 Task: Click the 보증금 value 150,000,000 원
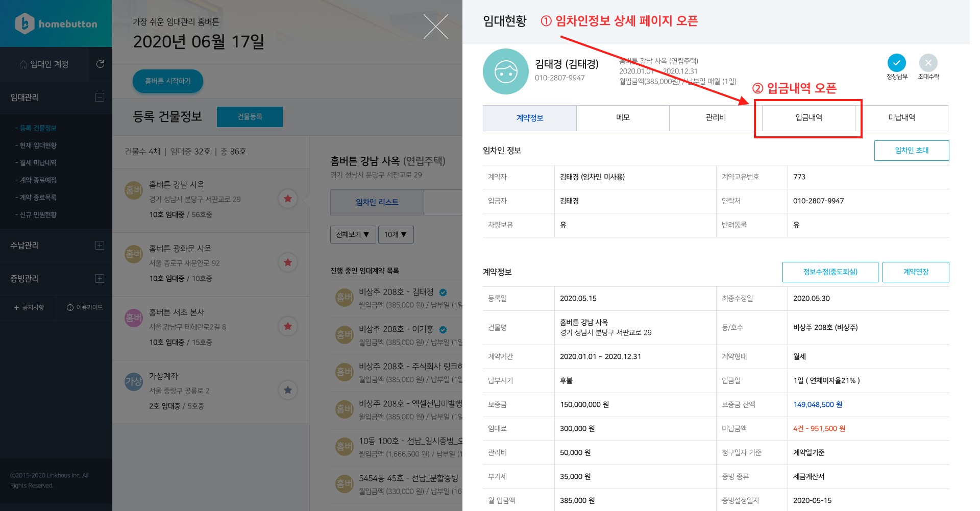(x=584, y=405)
